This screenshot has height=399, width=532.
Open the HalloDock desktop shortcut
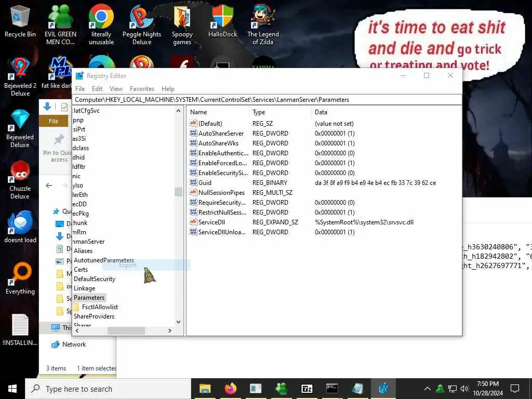tap(222, 21)
